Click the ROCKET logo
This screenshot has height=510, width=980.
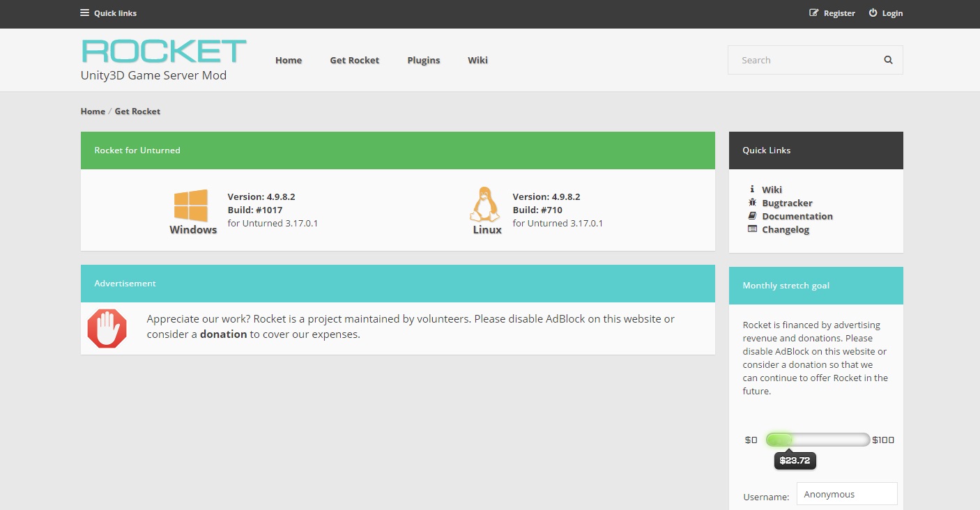164,51
